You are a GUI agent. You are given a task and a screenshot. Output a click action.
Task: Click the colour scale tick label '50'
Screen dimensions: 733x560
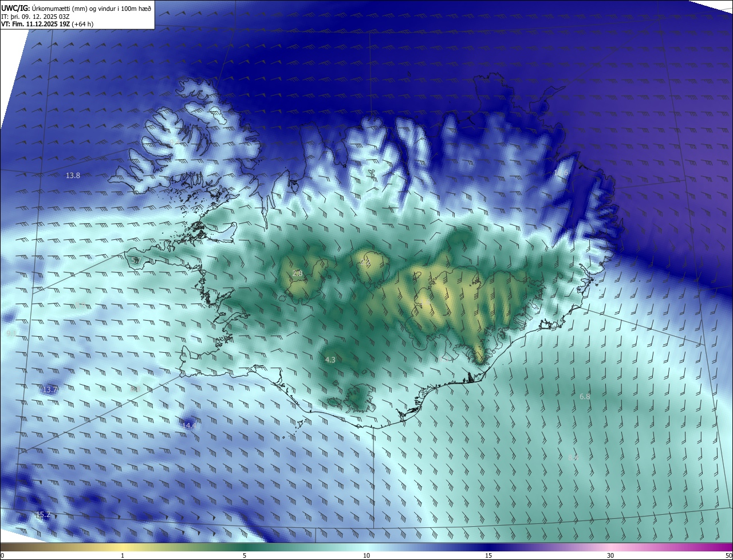coord(728,555)
